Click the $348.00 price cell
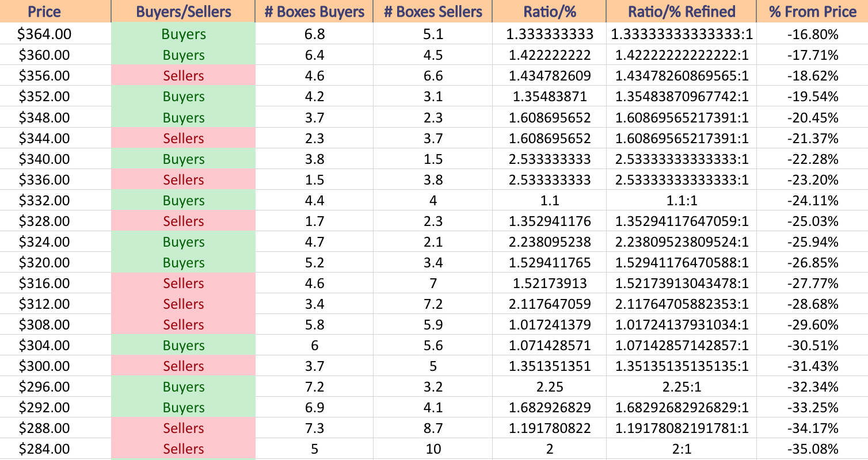 (x=55, y=117)
